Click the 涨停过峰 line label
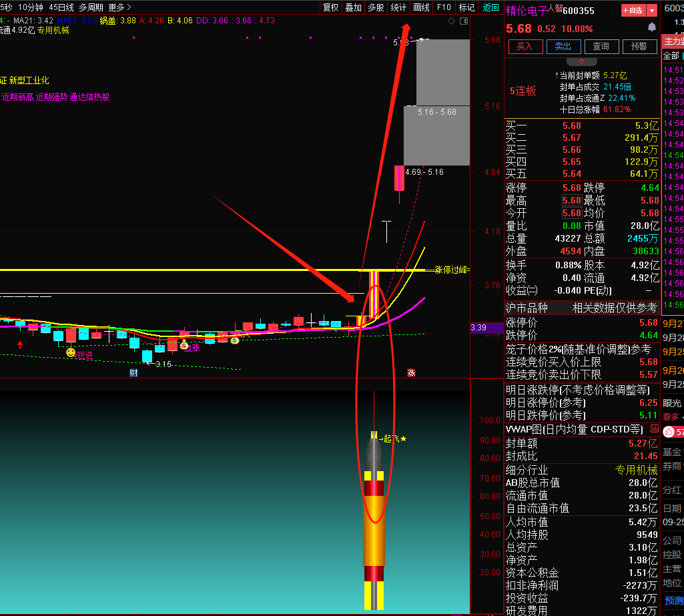The image size is (684, 616). pos(452,270)
